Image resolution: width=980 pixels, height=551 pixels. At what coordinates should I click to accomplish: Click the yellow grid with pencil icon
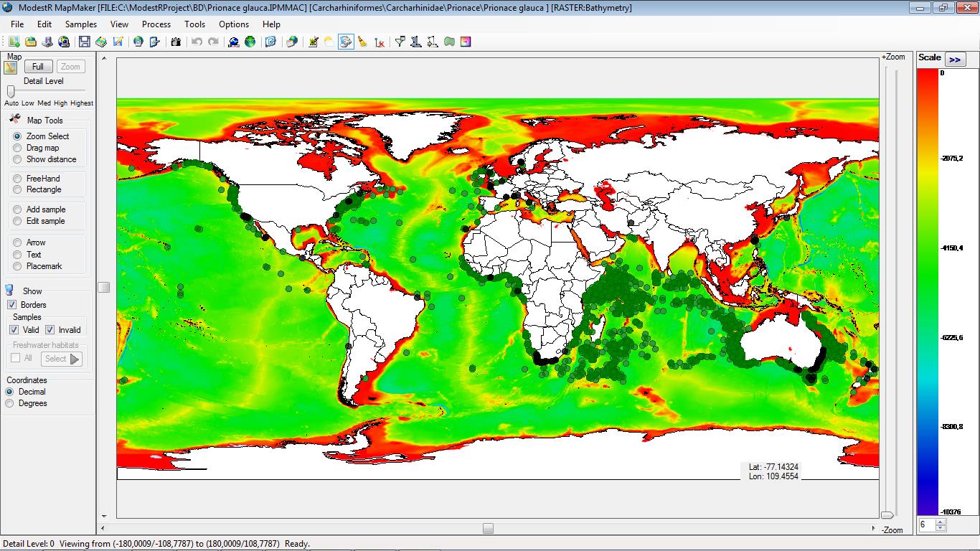click(313, 42)
